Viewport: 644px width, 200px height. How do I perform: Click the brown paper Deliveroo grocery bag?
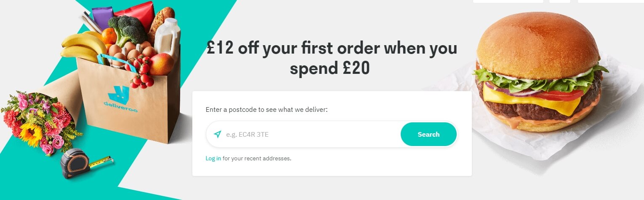click(x=126, y=110)
